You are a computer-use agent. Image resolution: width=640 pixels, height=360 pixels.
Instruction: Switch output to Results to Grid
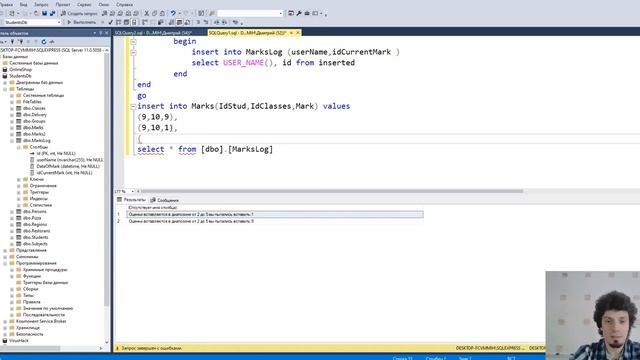[x=179, y=22]
